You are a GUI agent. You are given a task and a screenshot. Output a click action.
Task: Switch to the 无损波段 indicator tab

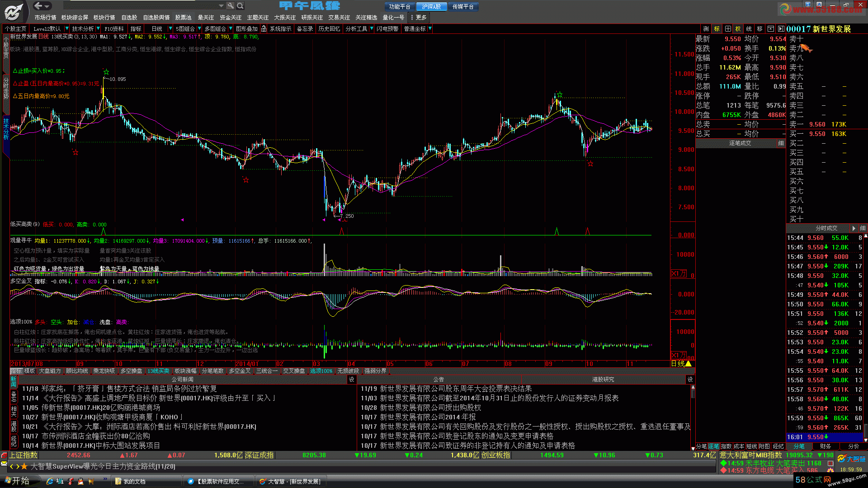(348, 371)
